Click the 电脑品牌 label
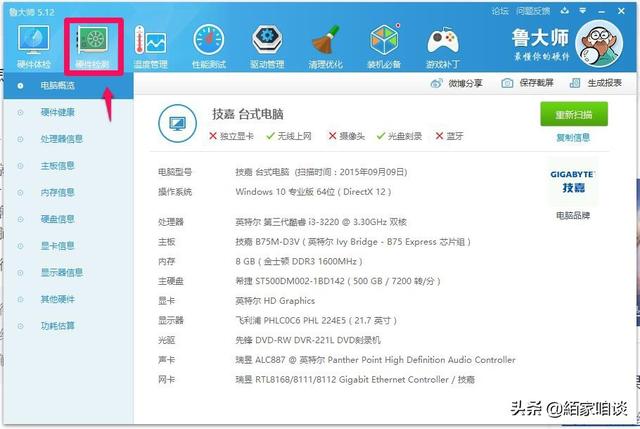The height and width of the screenshot is (429, 640). (x=573, y=216)
